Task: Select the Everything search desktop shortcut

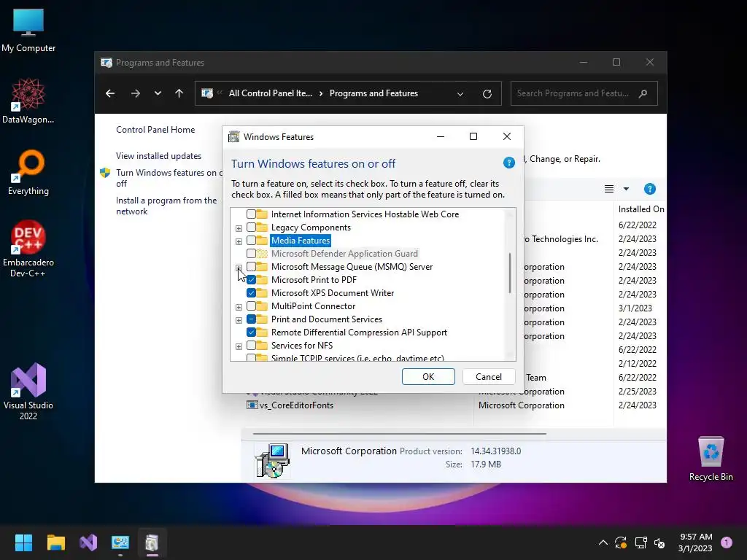Action: pyautogui.click(x=28, y=172)
